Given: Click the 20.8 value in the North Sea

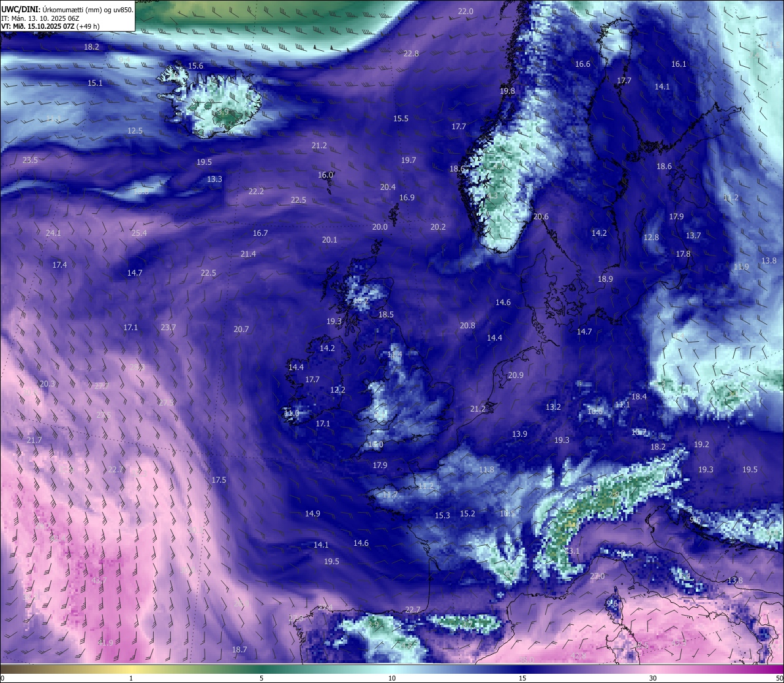Looking at the screenshot, I should 467,325.
